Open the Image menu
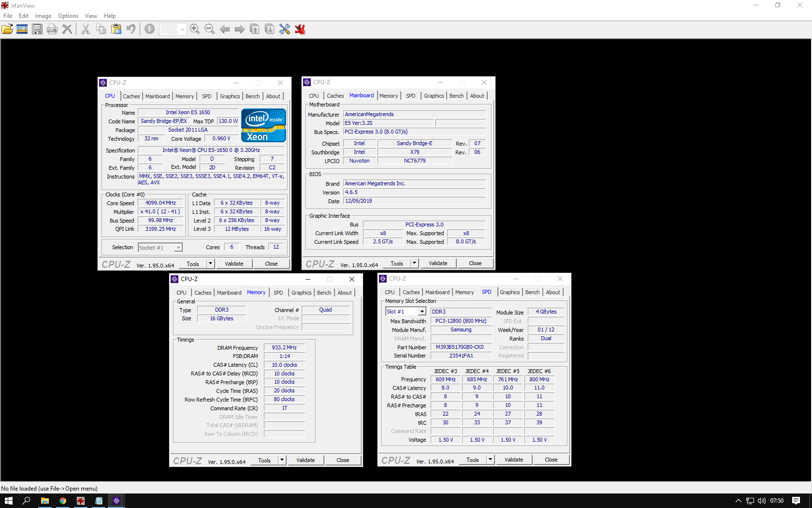Image resolution: width=812 pixels, height=508 pixels. pyautogui.click(x=43, y=16)
